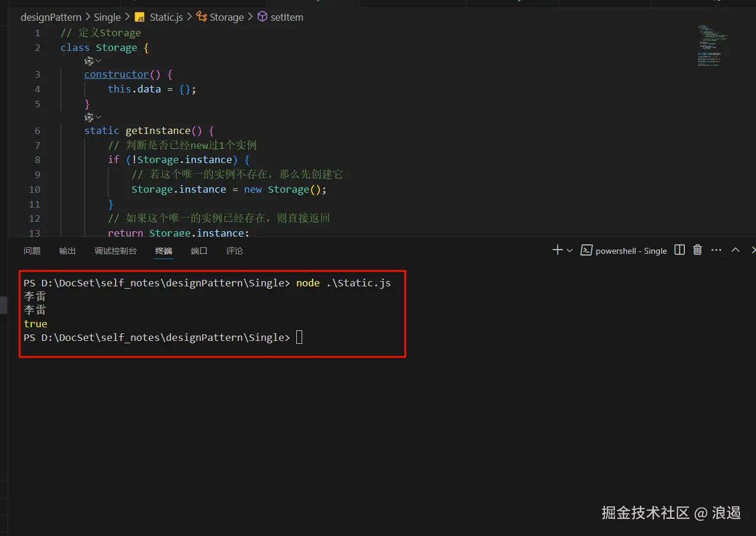Maximize panel with the up chevron
The image size is (756, 536).
click(x=735, y=250)
